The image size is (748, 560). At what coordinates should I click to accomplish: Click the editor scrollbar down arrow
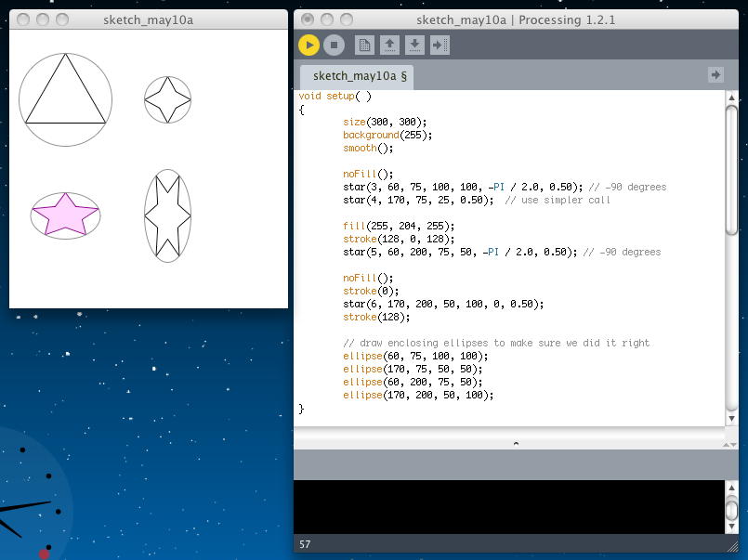[x=732, y=419]
